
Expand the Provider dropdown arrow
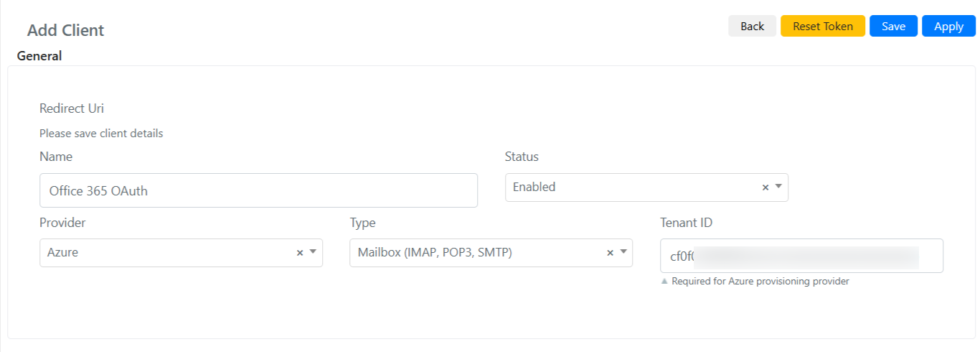[313, 252]
